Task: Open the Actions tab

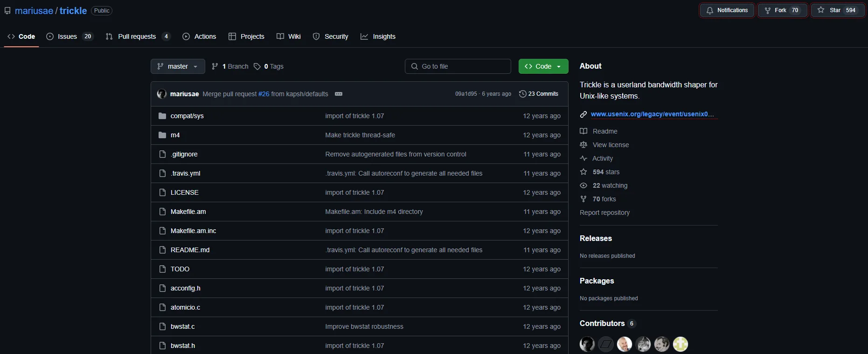Action: [x=199, y=36]
